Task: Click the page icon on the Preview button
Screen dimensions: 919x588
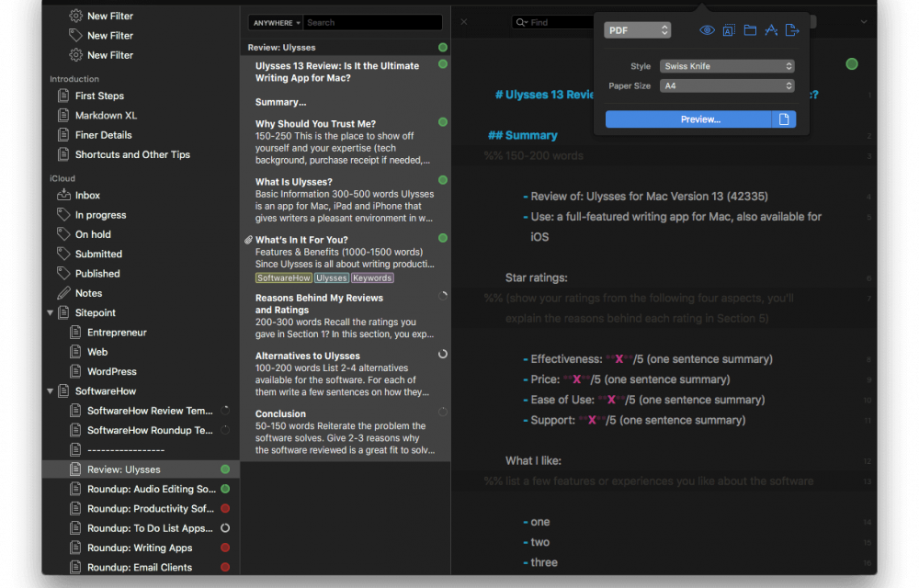Action: coord(784,119)
